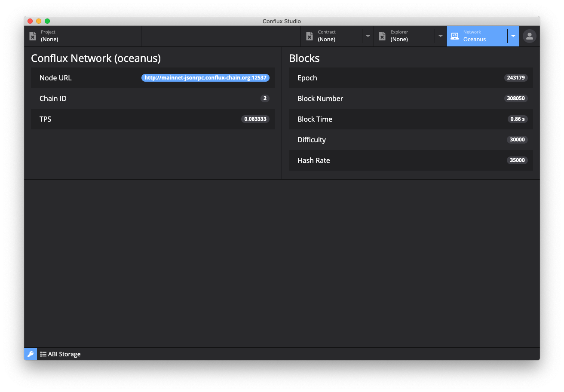Viewport: 564px width, 392px height.
Task: Click the Node URL label
Action: tap(55, 78)
